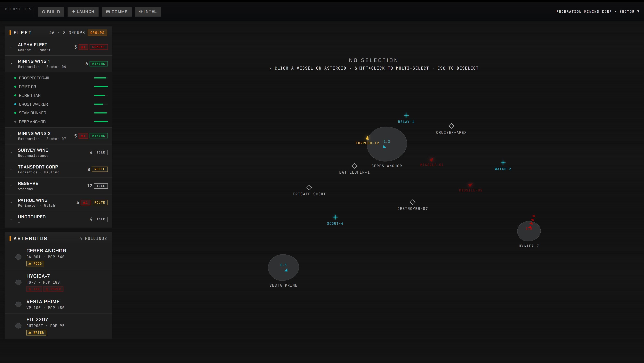Select WATCH-2 cross marker on map
The height and width of the screenshot is (363, 644).
coord(503,163)
